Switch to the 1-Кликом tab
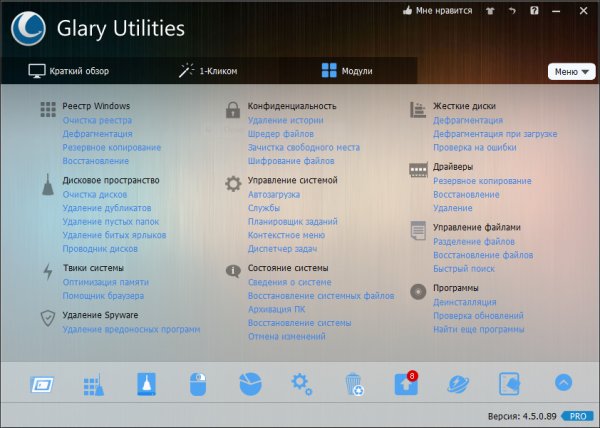This screenshot has height=428, width=600. tap(208, 71)
